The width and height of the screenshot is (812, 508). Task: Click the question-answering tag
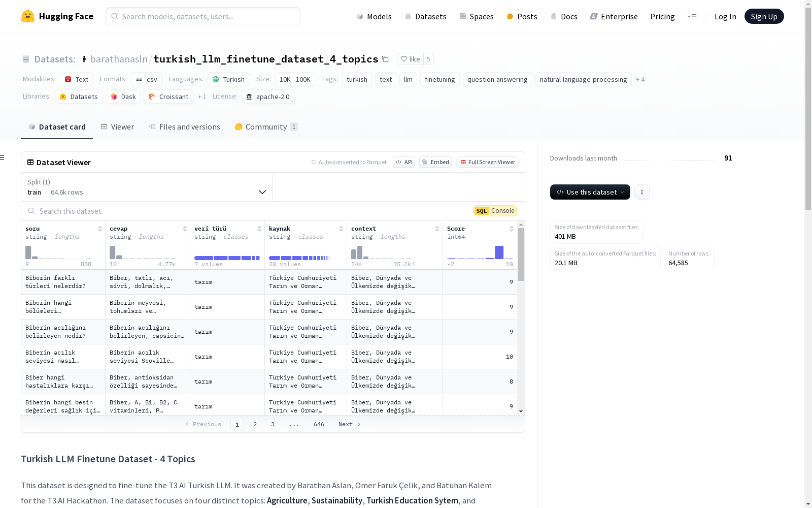click(497, 79)
